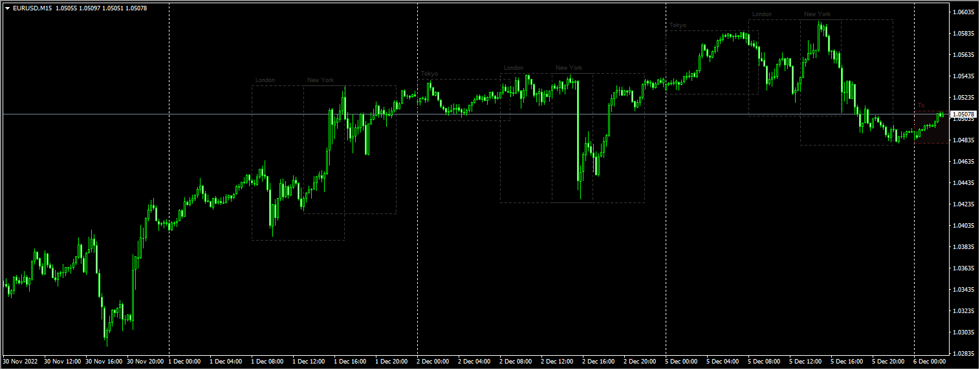Click the 1.05235 price scale label
The width and height of the screenshot is (980, 370).
[964, 98]
